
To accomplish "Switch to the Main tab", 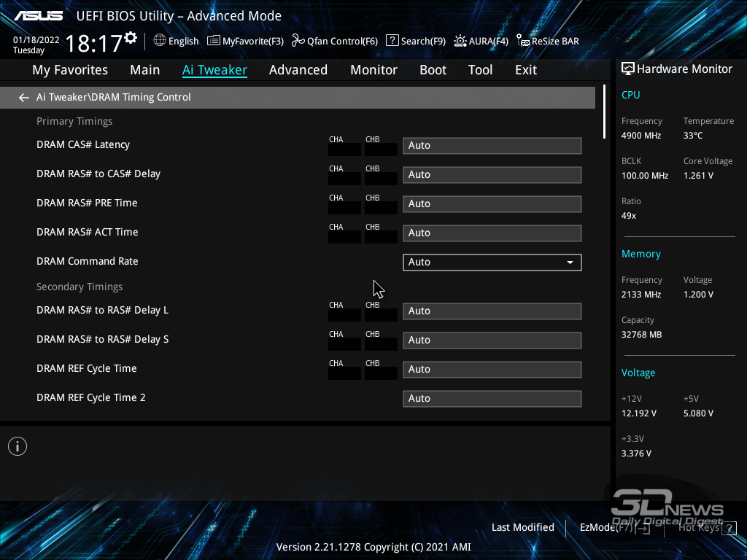I will (x=145, y=70).
